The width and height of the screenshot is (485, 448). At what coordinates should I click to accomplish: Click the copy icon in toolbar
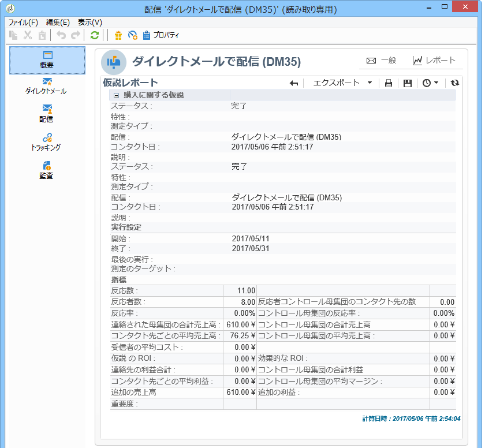[x=13, y=35]
